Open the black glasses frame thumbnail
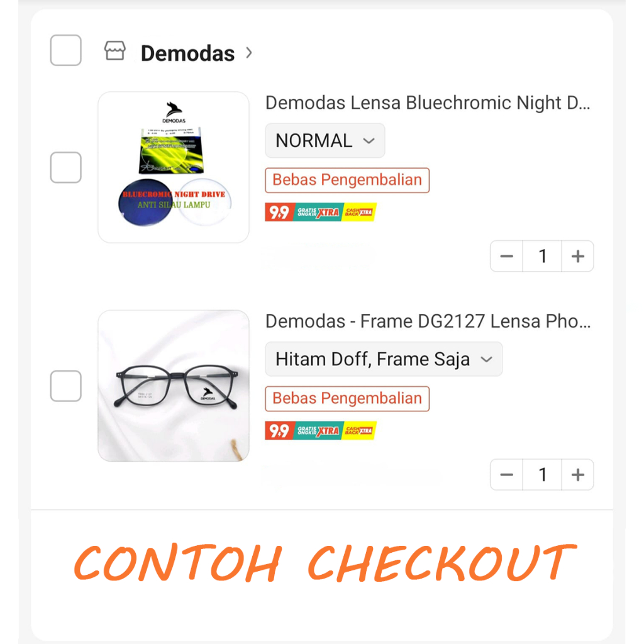Viewport: 644px width, 644px height. click(174, 386)
